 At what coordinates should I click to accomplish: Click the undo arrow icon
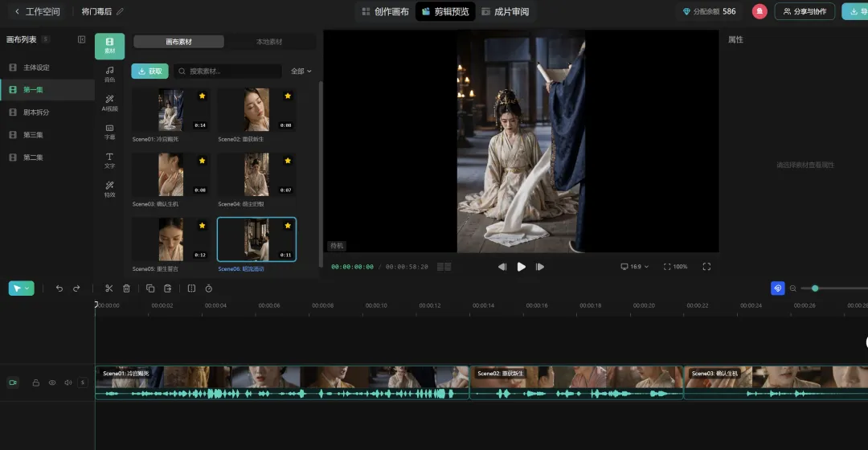[x=59, y=288]
